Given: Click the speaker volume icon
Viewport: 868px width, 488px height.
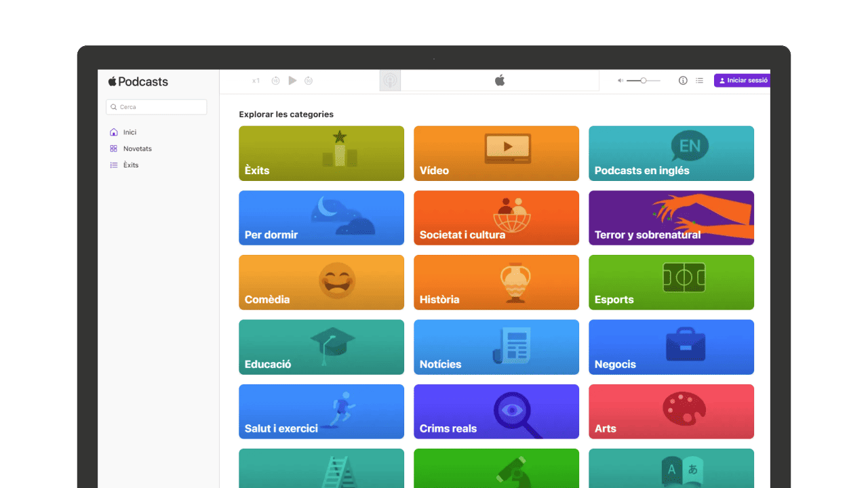Looking at the screenshot, I should point(620,81).
